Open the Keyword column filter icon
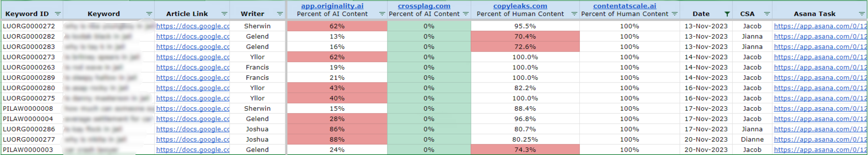The image size is (868, 155). 149,14
